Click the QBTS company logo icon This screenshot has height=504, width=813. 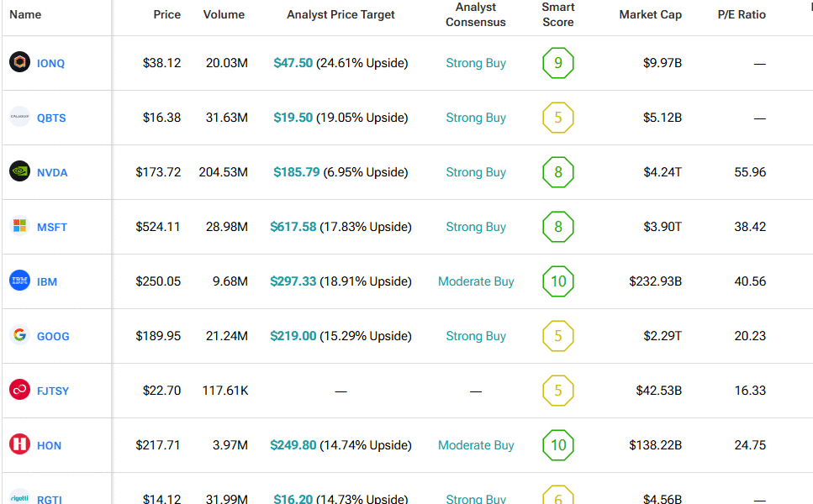19,117
